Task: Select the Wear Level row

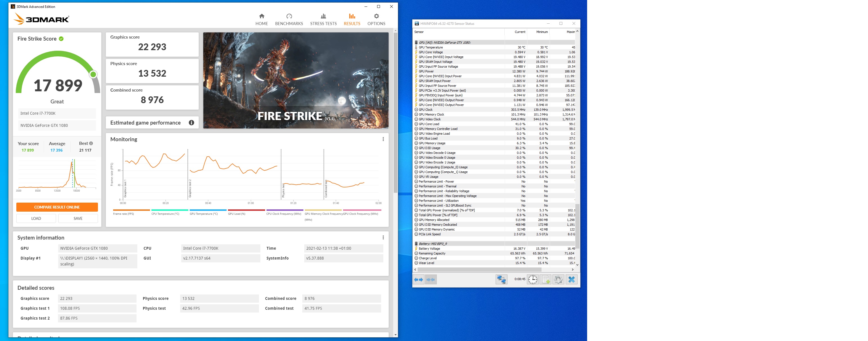Action: (494, 263)
